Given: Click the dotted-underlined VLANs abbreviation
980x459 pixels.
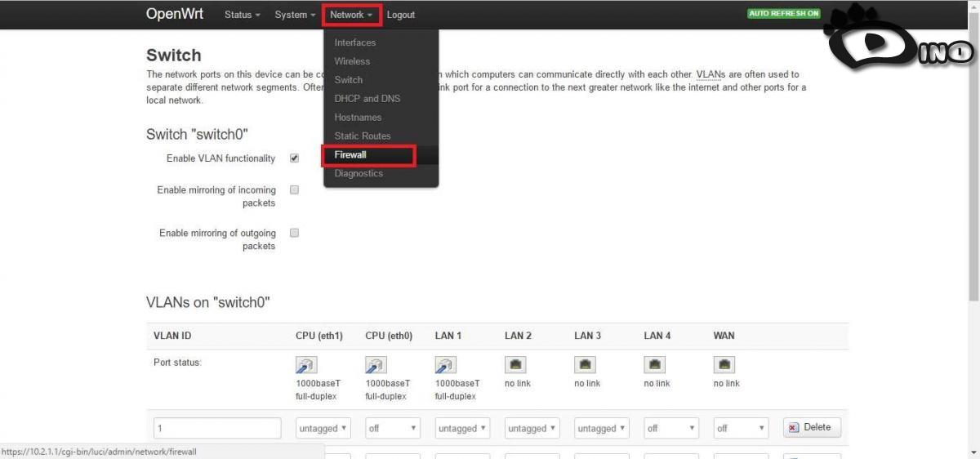Looking at the screenshot, I should point(710,74).
